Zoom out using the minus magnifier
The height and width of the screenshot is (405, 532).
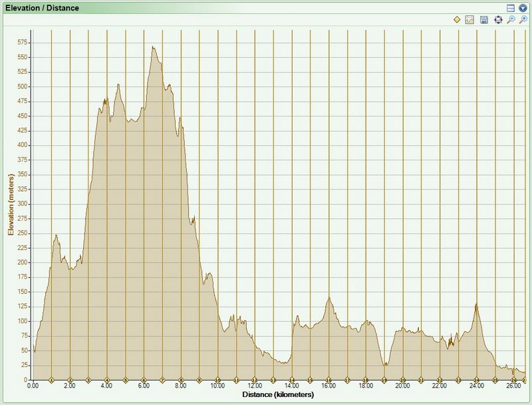point(511,20)
